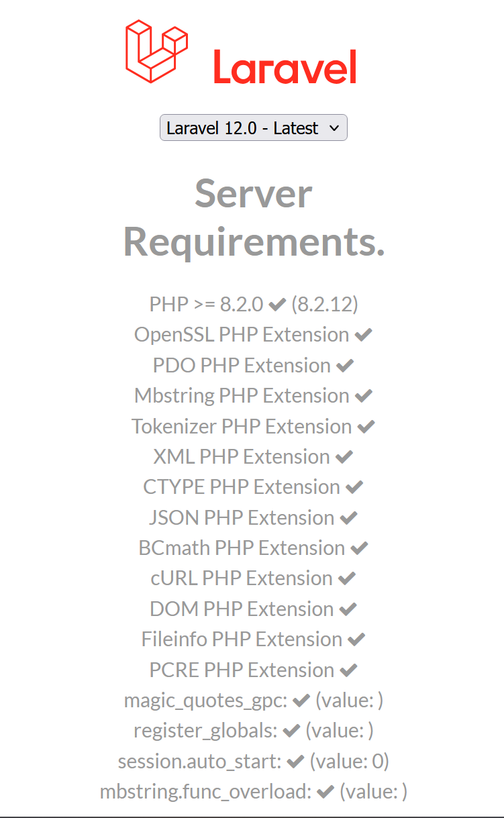Viewport: 504px width, 818px height.
Task: Click the session.auto_start checkmark icon
Action: coord(295,762)
